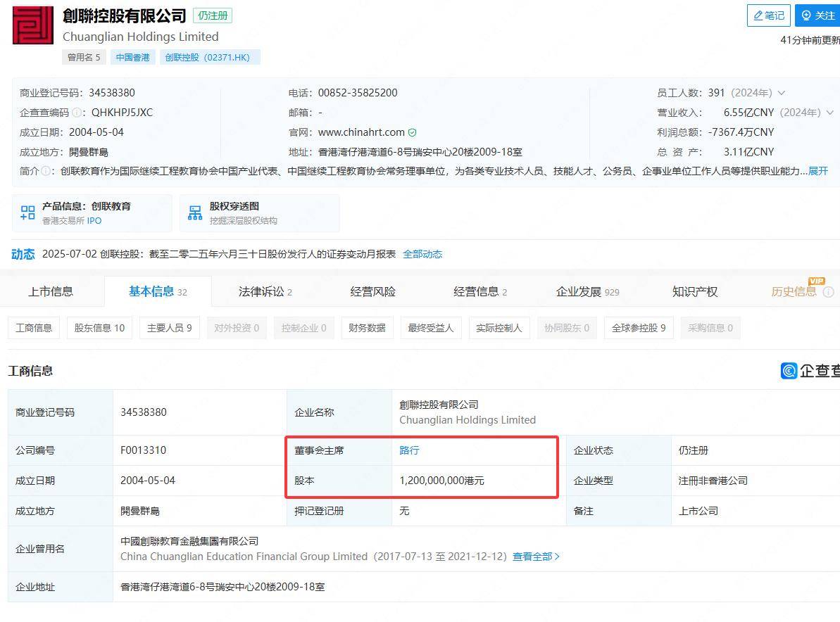Click the 股权穿透图 hierarchy icon
This screenshot has height=622, width=840.
[195, 212]
